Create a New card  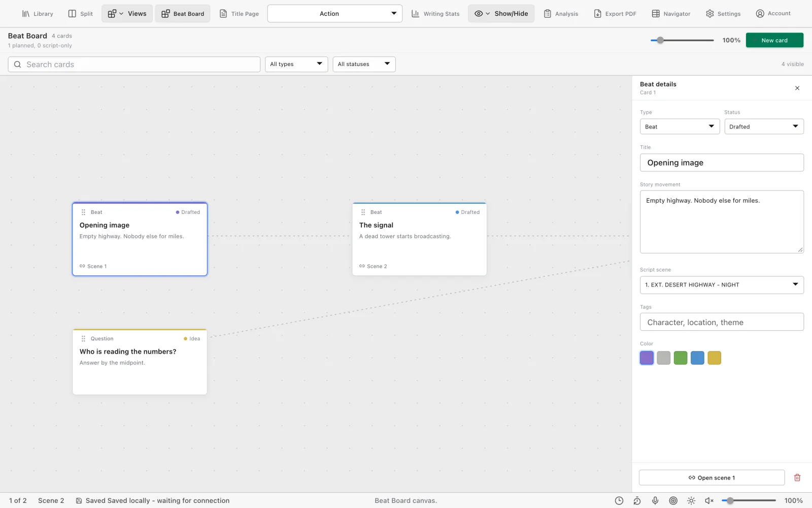(x=774, y=40)
